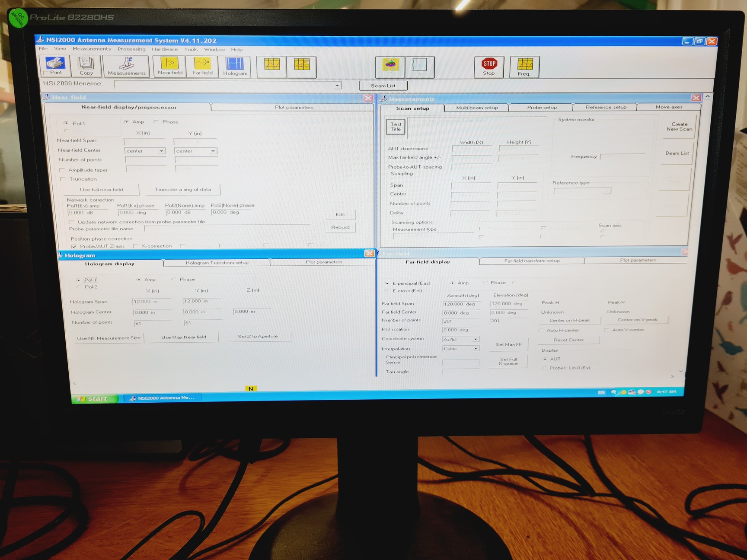
Task: Click the Hologram Span X input field
Action: (151, 302)
